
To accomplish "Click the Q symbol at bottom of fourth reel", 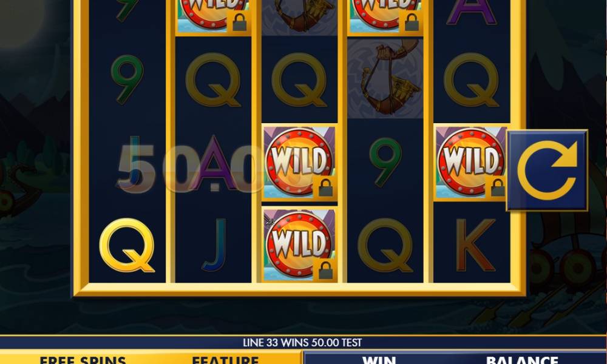I will pos(385,245).
